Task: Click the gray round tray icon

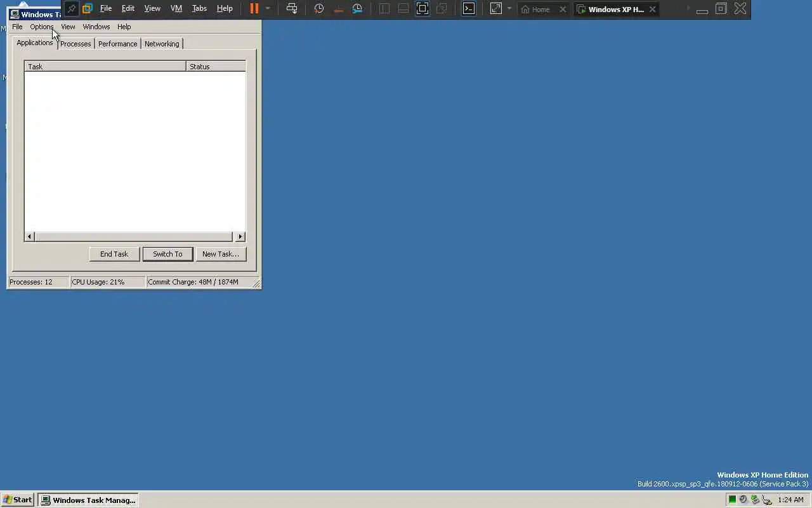Action: [743, 500]
